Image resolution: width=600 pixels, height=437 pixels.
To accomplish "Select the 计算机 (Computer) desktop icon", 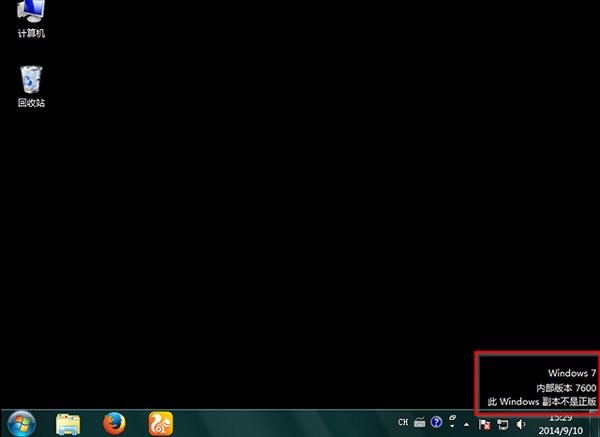I will pos(31,12).
